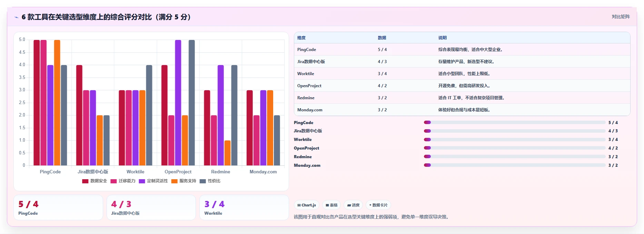This screenshot has height=234, width=644.
Task: Click Jira数据中心版 数据安全 red bar
Action: (79, 115)
